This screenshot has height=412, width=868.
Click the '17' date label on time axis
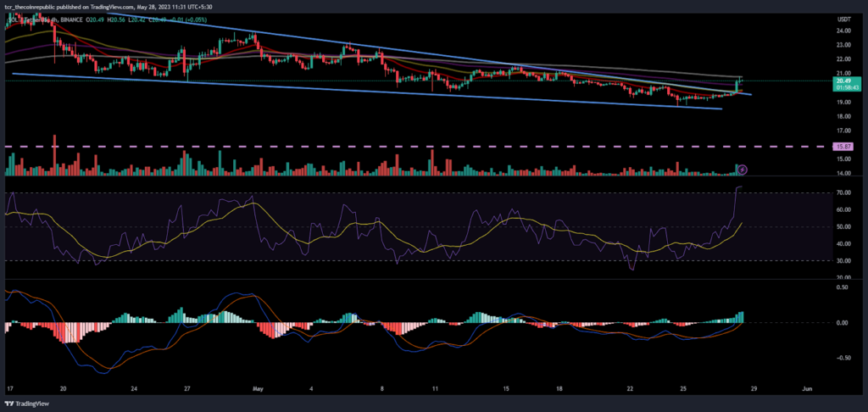coord(8,388)
